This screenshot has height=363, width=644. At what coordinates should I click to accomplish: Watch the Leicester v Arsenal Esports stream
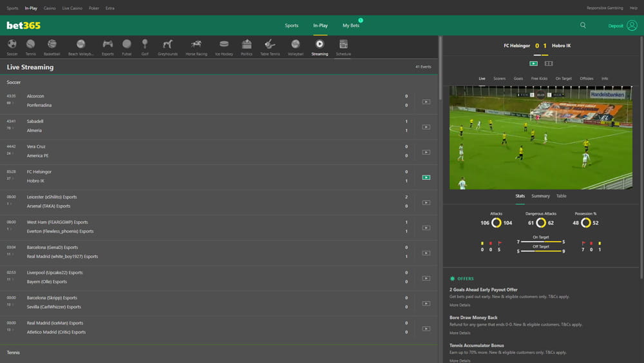tap(426, 202)
